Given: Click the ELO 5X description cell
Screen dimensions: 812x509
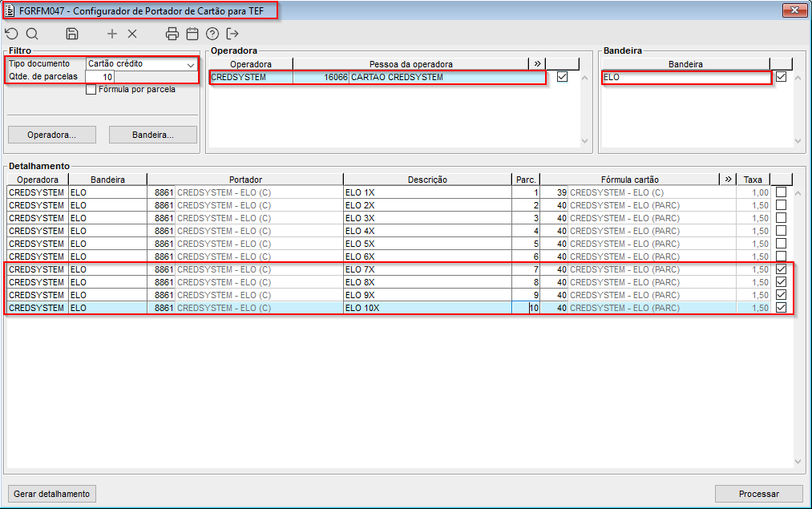Looking at the screenshot, I should pyautogui.click(x=427, y=244).
